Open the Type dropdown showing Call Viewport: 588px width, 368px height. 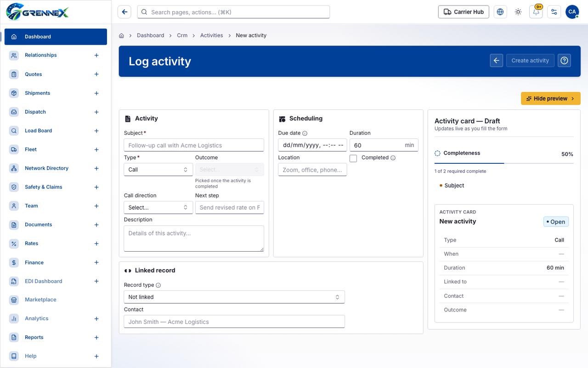[158, 170]
